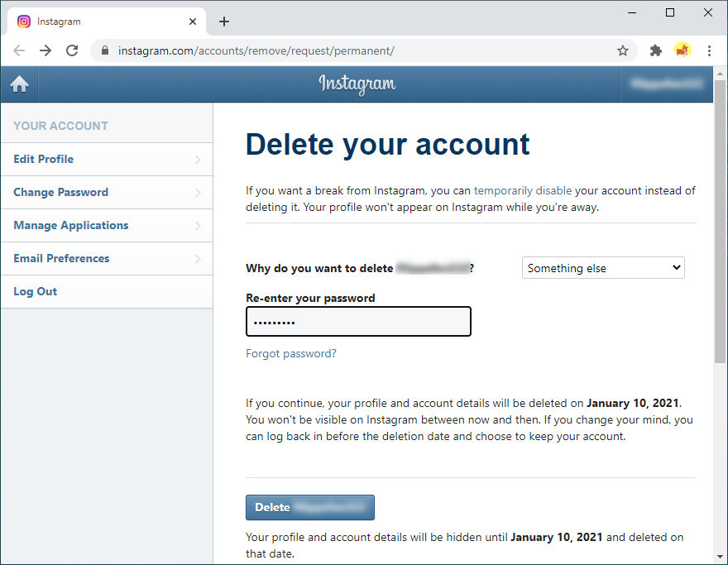Maximize the Chrome window
This screenshot has width=728, height=565.
[670, 12]
